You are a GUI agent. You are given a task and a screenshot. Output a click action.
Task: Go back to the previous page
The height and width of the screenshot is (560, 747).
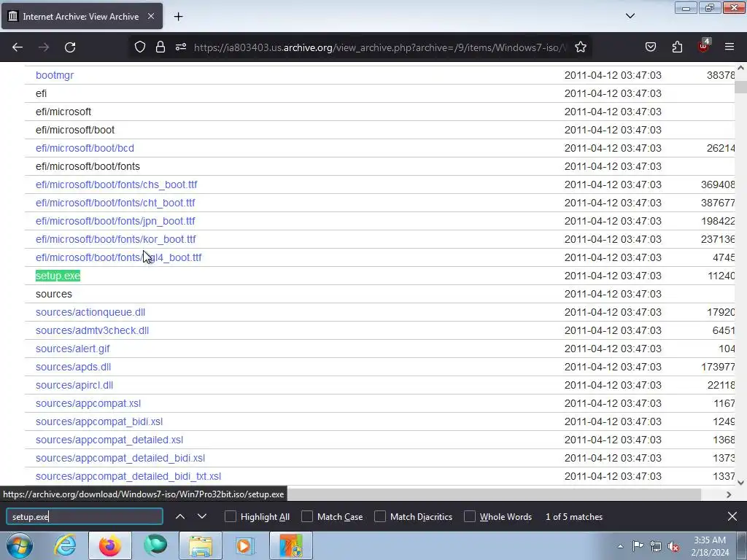(x=18, y=47)
